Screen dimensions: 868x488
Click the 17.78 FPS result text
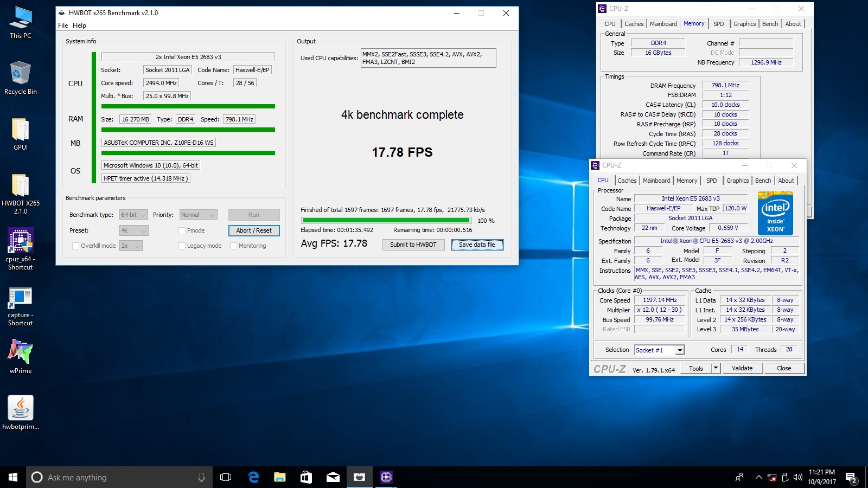pos(402,152)
